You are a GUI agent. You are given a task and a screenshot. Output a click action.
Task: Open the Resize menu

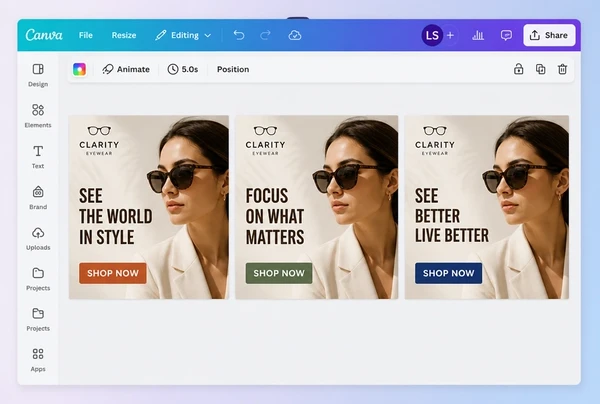click(x=124, y=35)
